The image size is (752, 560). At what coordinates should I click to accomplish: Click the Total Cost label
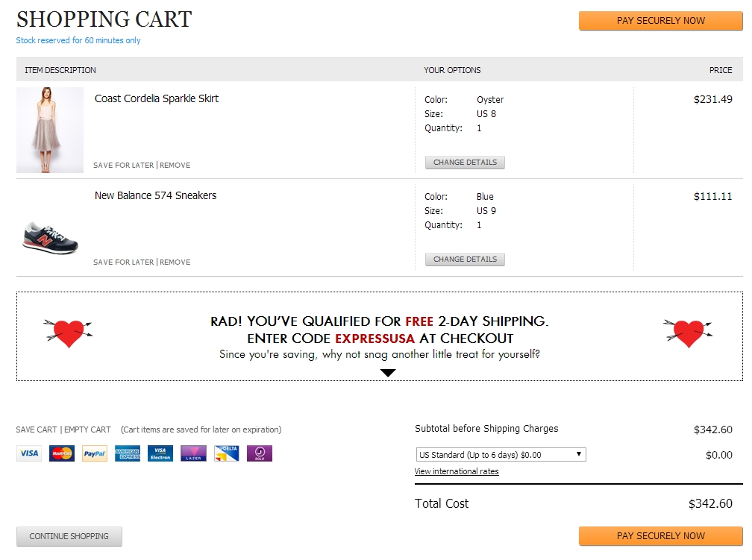pyautogui.click(x=441, y=503)
